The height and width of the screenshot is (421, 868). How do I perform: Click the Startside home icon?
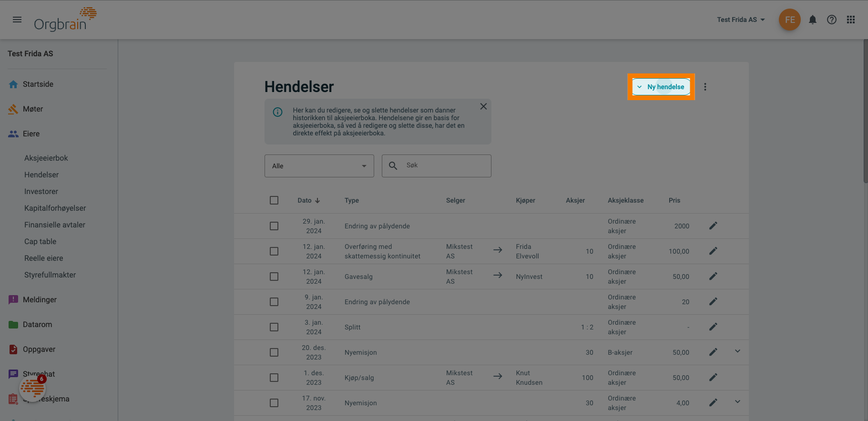pyautogui.click(x=13, y=84)
